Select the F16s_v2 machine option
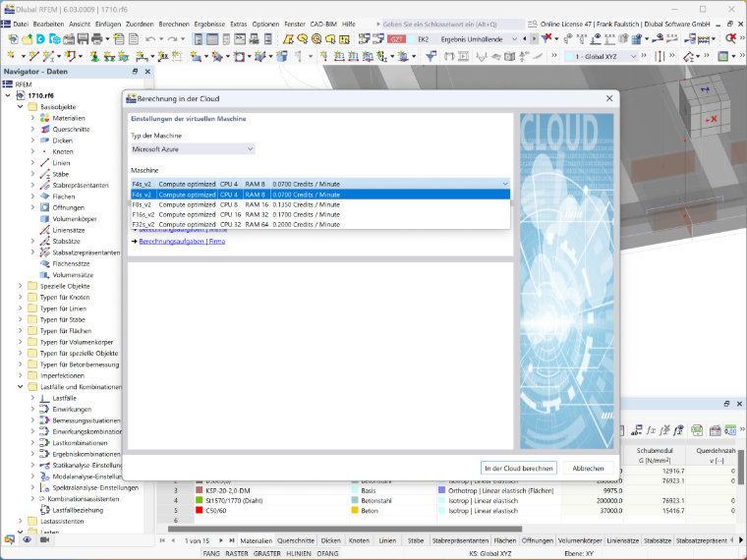Viewport: 747px width, 560px height. click(x=320, y=215)
